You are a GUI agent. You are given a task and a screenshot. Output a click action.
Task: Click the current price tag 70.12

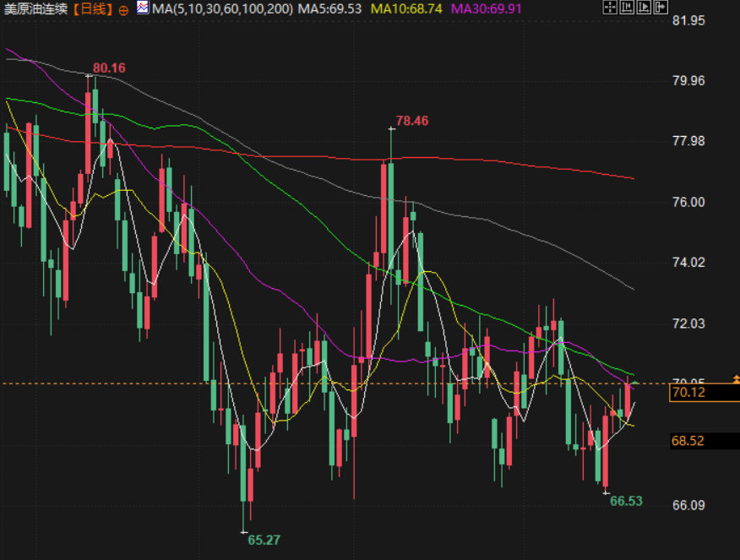pyautogui.click(x=688, y=393)
